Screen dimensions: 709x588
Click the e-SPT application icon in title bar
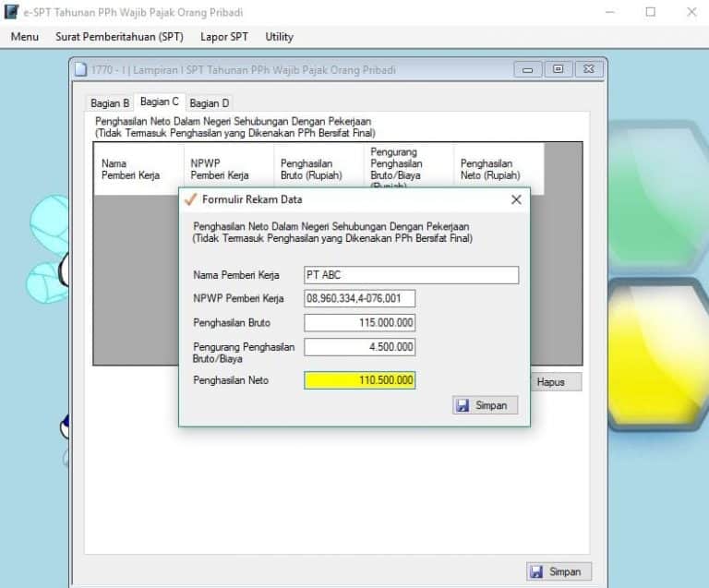[11, 12]
